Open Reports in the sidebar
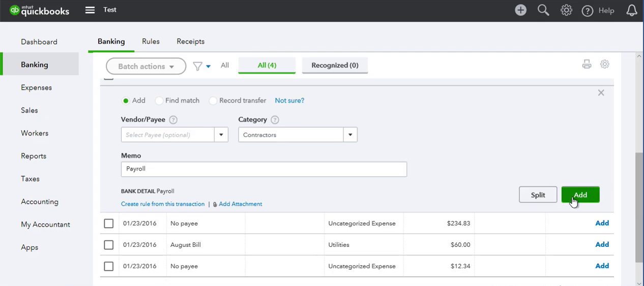Image resolution: width=644 pixels, height=286 pixels. click(34, 156)
